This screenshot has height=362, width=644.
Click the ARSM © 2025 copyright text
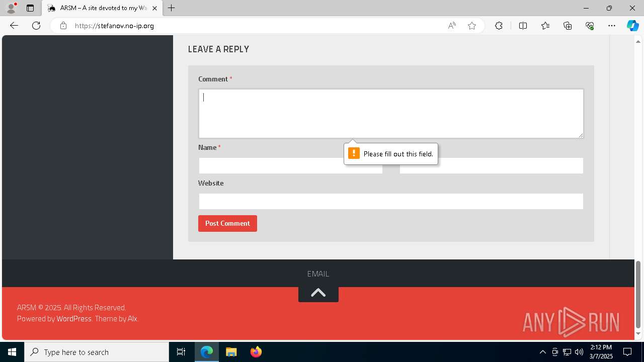coord(71,308)
